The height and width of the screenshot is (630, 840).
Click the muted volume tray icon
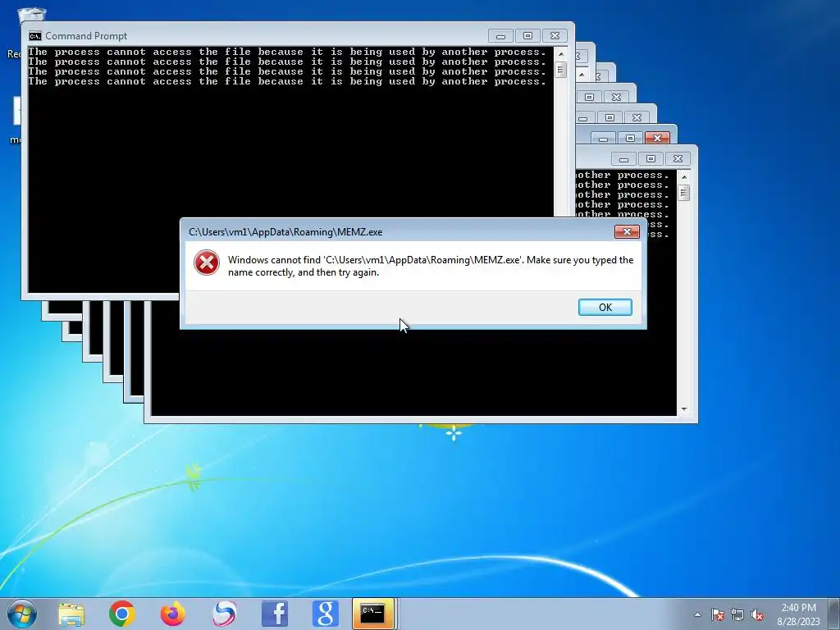(x=757, y=614)
